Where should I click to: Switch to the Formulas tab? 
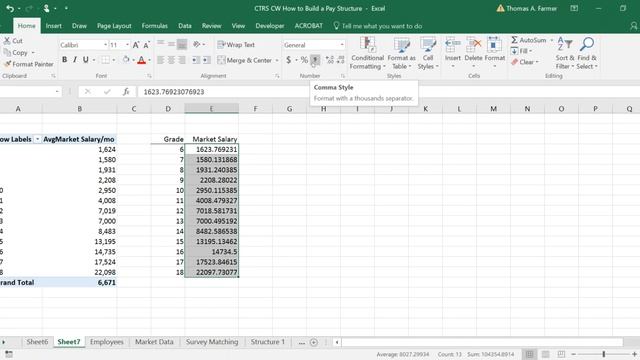point(155,26)
